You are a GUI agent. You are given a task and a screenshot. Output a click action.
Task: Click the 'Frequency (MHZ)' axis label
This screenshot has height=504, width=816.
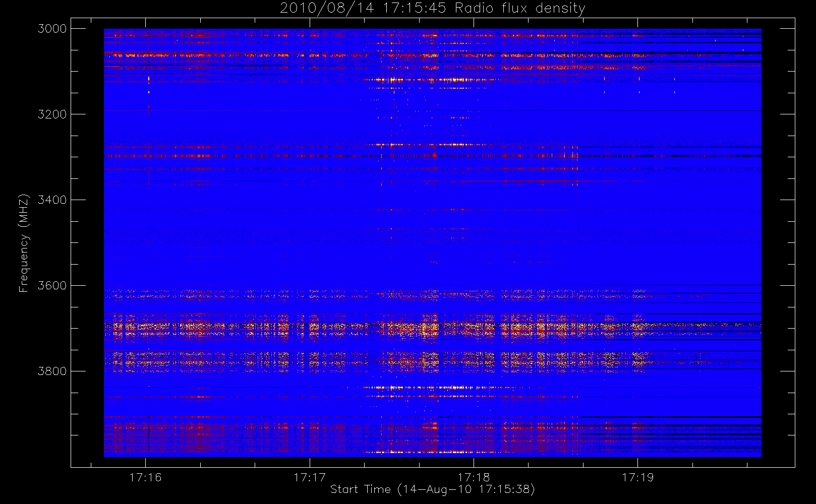pyautogui.click(x=23, y=243)
